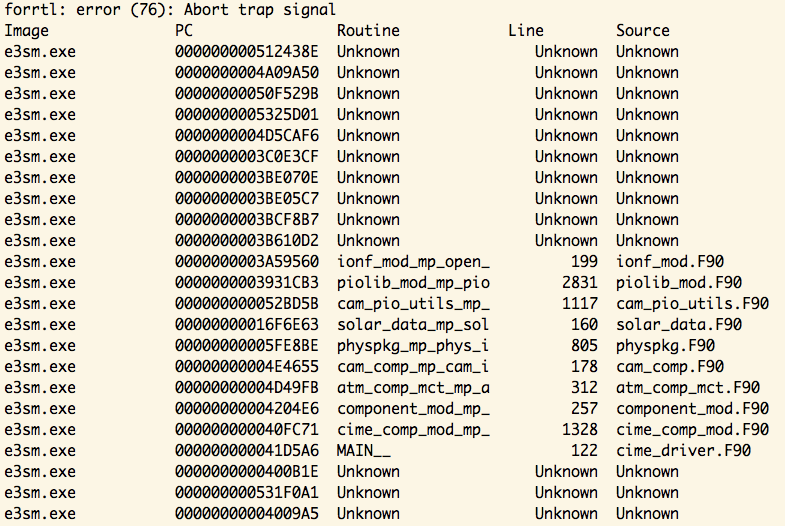Click the 'MAIN__' routine entry

click(363, 451)
